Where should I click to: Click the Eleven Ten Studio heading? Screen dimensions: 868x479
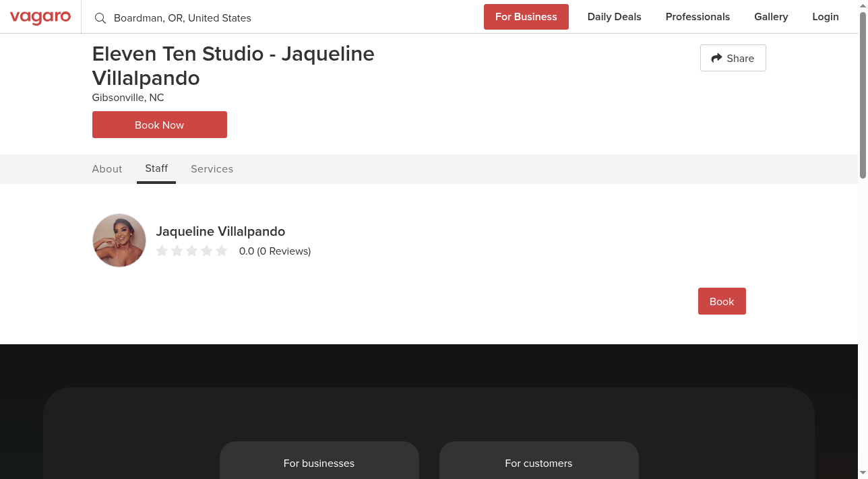pos(233,65)
